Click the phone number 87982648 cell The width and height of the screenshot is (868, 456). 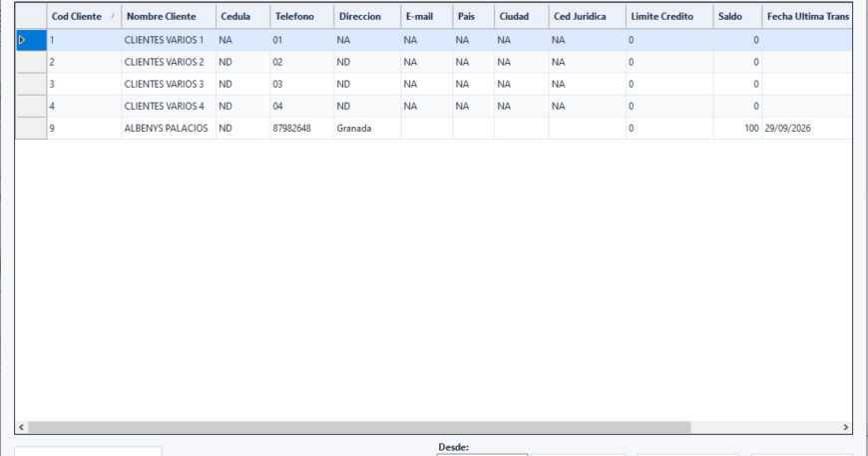coord(302,129)
